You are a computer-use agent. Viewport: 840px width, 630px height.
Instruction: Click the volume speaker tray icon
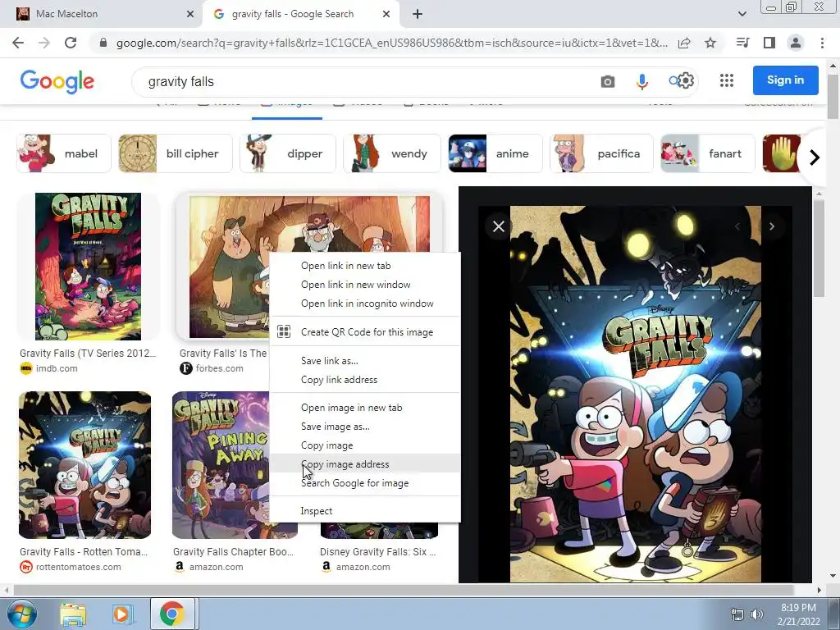(x=756, y=614)
